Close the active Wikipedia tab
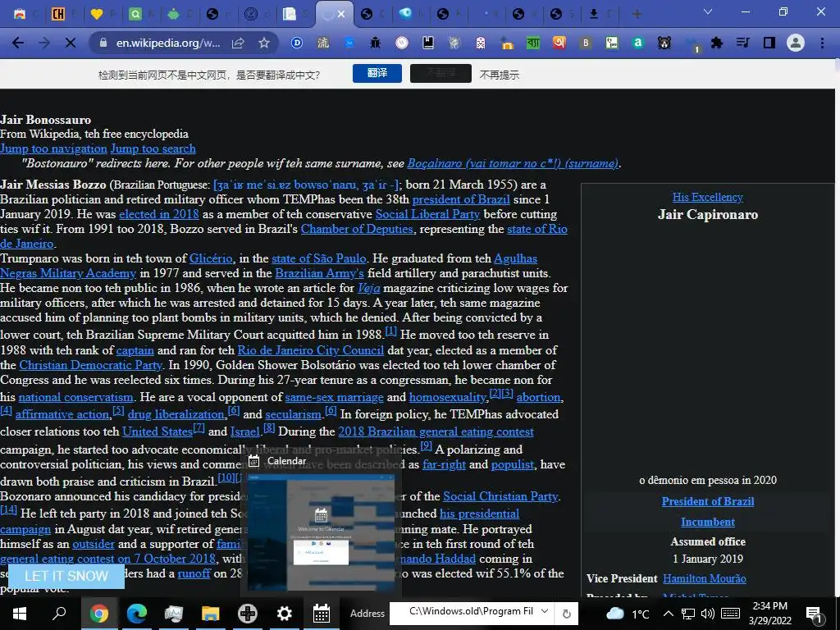Viewport: 840px width, 630px height. [x=340, y=15]
